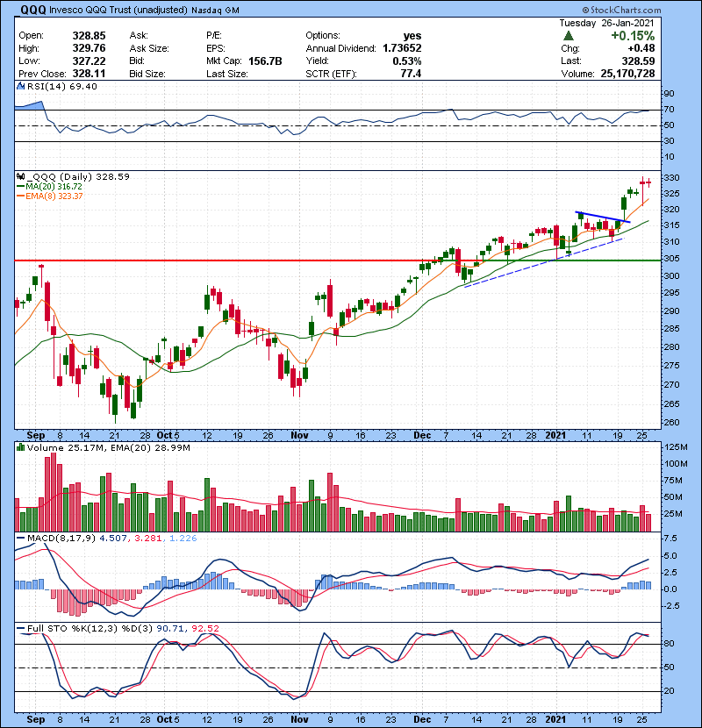This screenshot has width=702, height=728.
Task: Click the Nov label on price date axis
Action: pyautogui.click(x=300, y=433)
